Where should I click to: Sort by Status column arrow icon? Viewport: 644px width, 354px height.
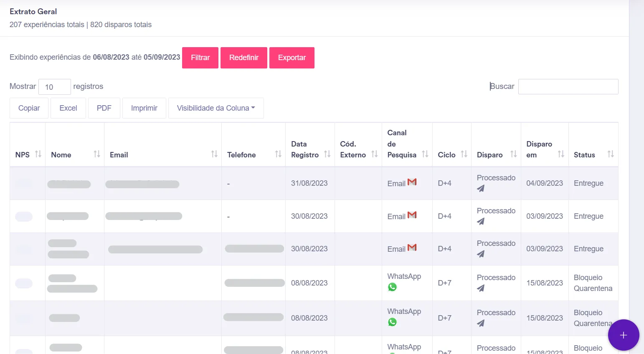tap(611, 154)
